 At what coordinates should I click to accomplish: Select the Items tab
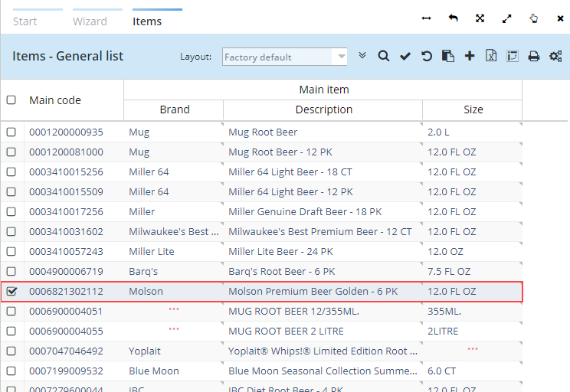[x=147, y=21]
